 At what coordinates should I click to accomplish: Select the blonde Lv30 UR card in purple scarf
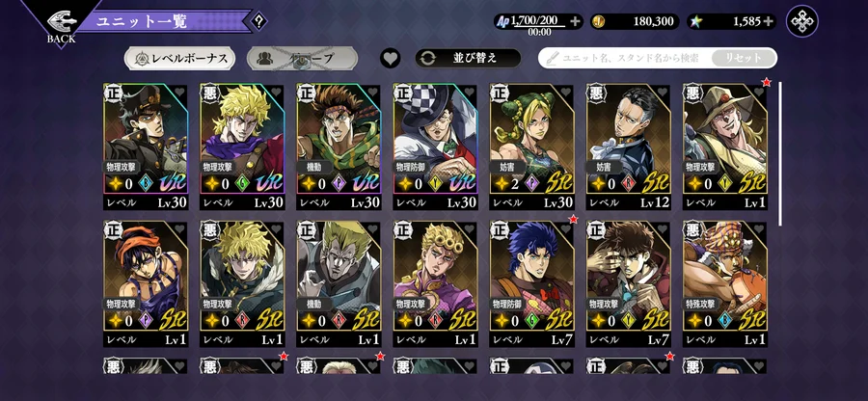242,147
